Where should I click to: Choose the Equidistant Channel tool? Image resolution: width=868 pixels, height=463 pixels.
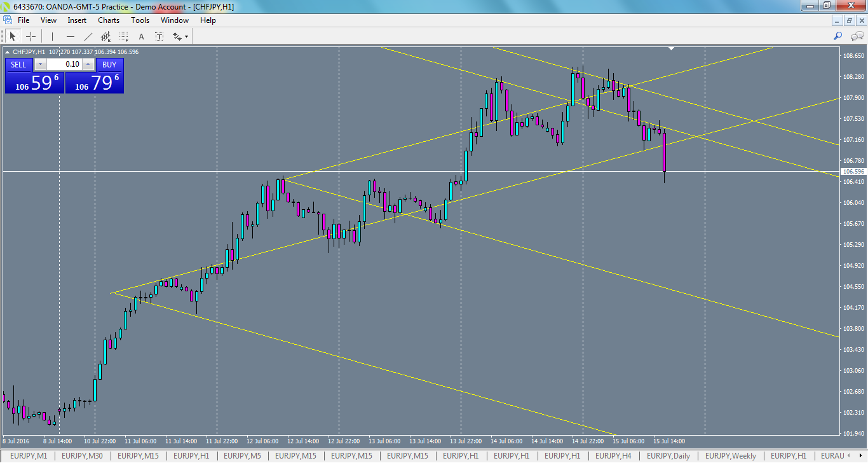pos(105,36)
